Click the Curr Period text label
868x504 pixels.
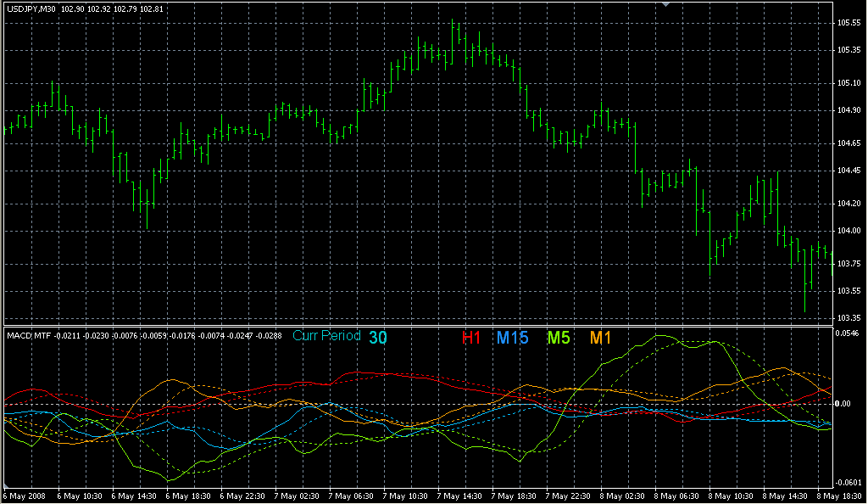pos(326,336)
